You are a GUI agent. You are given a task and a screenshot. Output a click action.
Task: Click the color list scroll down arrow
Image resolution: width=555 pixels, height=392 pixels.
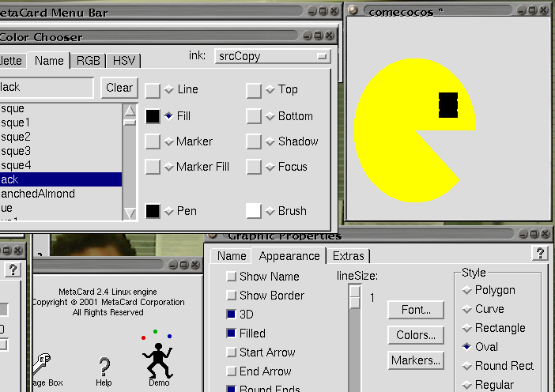click(130, 213)
